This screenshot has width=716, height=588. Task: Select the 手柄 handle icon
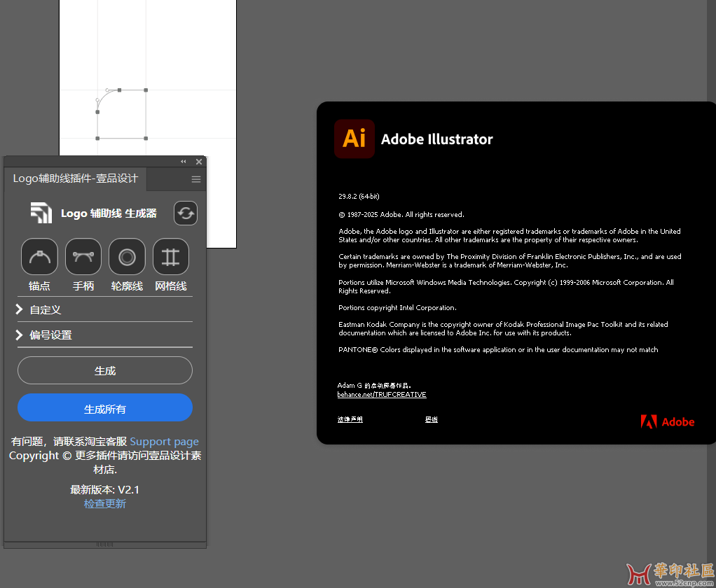click(83, 257)
